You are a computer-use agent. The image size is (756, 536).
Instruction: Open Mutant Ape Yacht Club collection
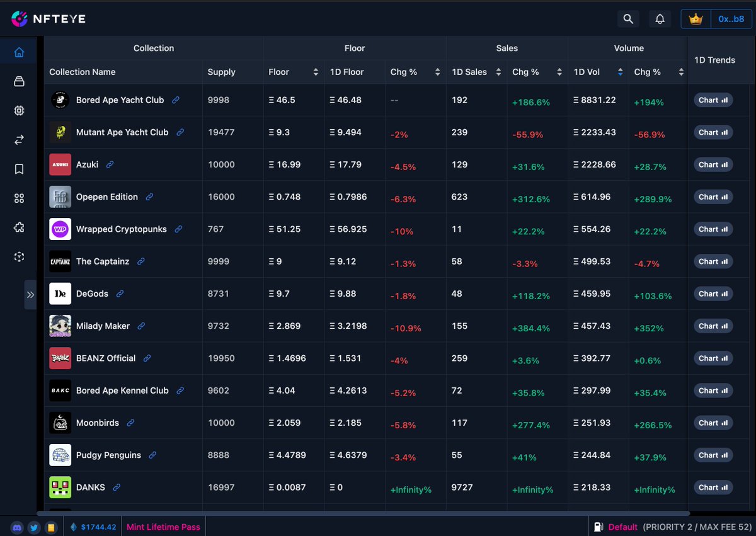pos(122,132)
